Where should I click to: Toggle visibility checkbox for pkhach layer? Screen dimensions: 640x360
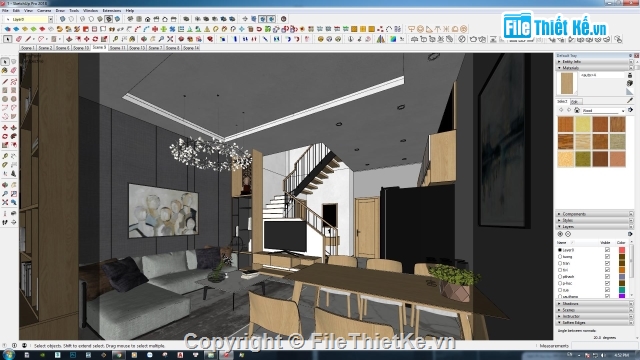click(607, 276)
